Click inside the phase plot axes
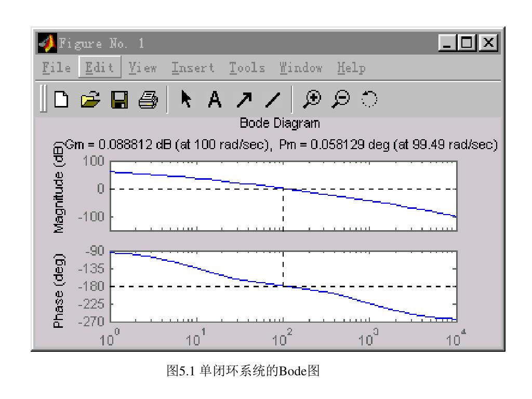This screenshot has height=399, width=532. pos(284,286)
